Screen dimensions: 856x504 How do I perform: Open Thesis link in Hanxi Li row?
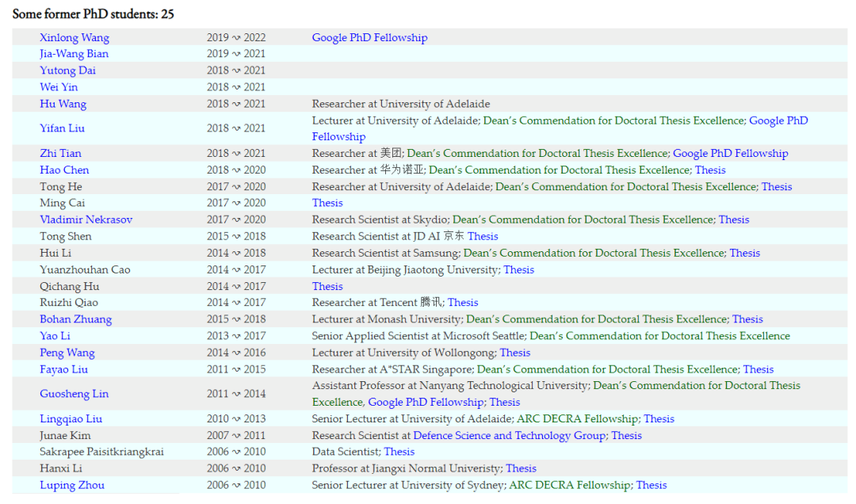521,468
